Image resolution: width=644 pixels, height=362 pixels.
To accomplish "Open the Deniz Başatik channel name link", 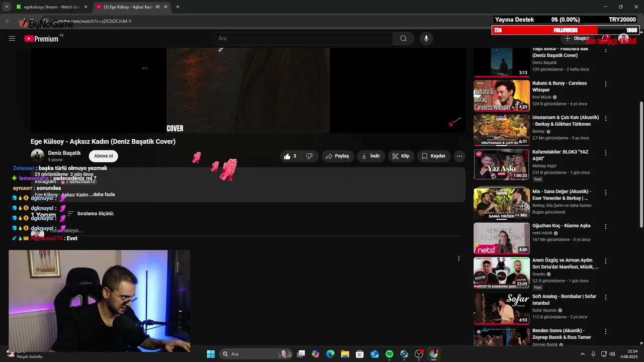I will 64,153.
